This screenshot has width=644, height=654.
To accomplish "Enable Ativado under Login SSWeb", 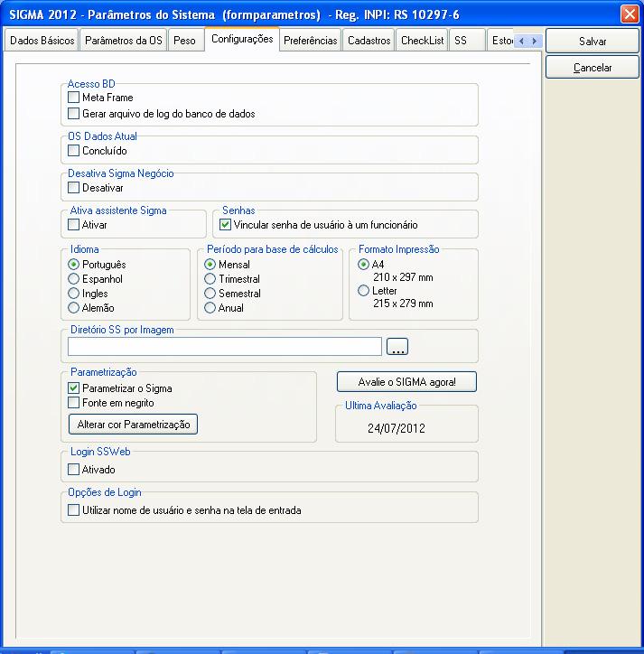I will (73, 469).
